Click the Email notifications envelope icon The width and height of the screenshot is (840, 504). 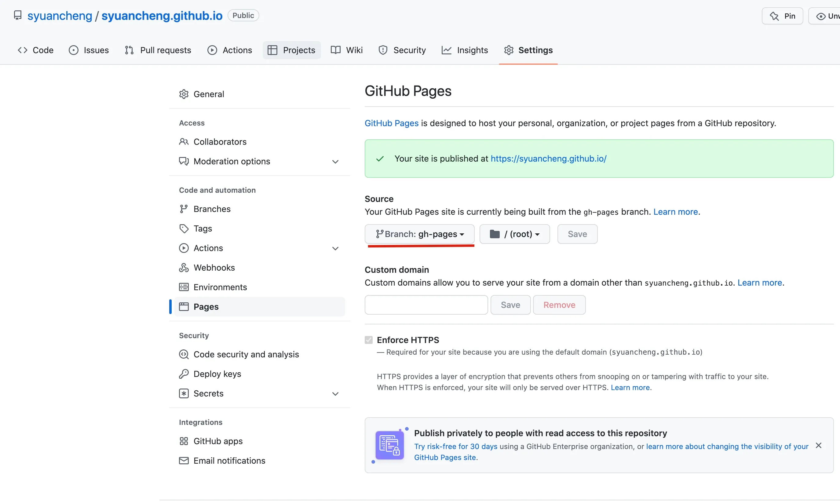184,461
